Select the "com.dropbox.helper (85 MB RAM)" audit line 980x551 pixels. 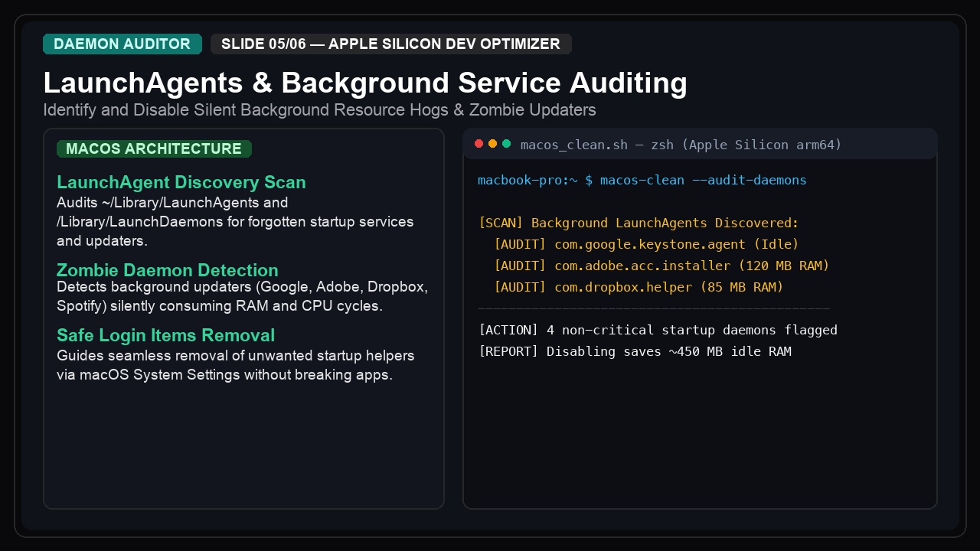click(639, 288)
